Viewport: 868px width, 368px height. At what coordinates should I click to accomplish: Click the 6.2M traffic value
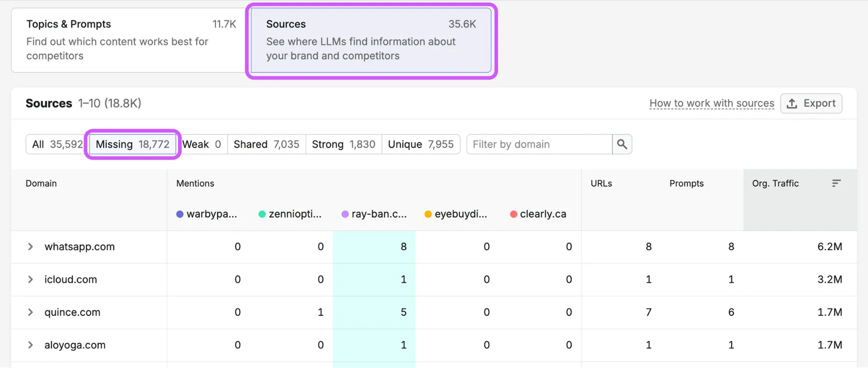829,246
